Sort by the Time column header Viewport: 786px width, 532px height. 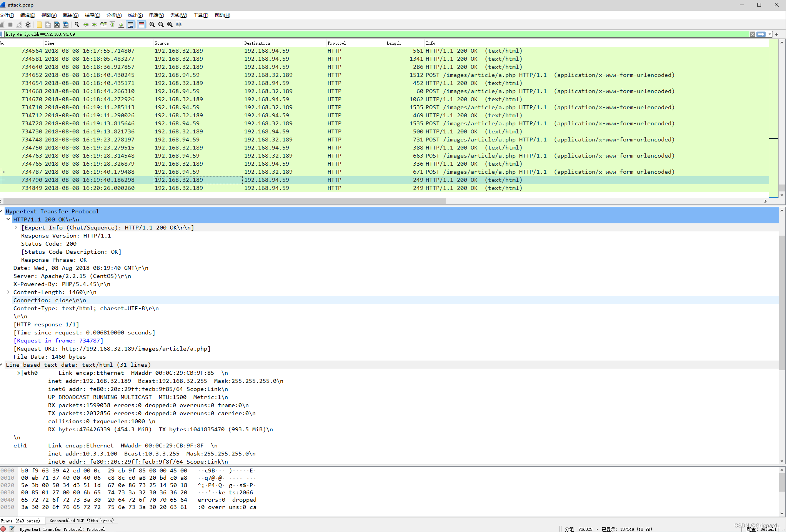click(98, 43)
